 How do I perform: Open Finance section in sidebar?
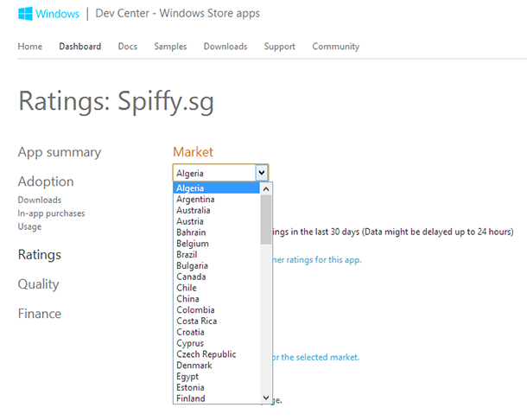(x=40, y=314)
